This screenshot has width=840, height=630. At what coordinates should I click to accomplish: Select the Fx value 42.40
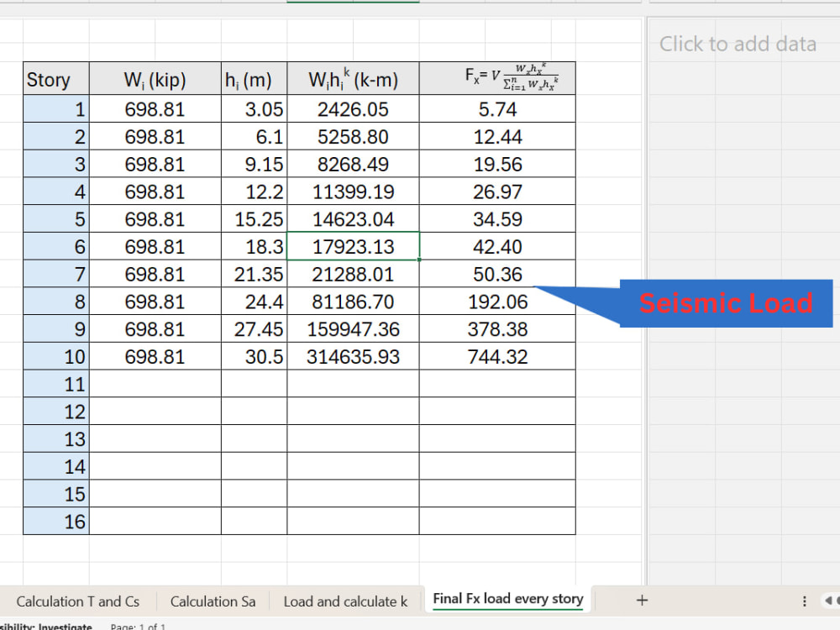pos(497,246)
